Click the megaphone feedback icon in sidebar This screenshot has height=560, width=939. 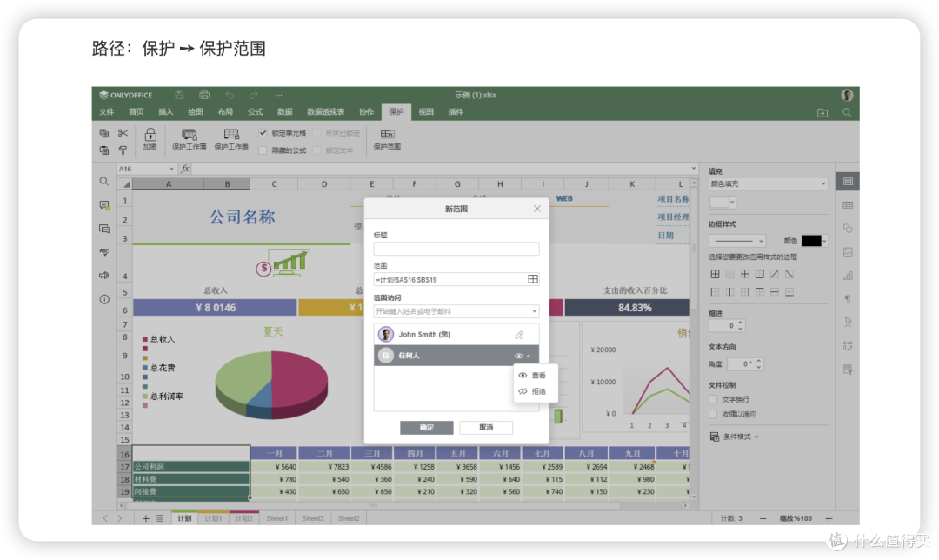point(104,276)
